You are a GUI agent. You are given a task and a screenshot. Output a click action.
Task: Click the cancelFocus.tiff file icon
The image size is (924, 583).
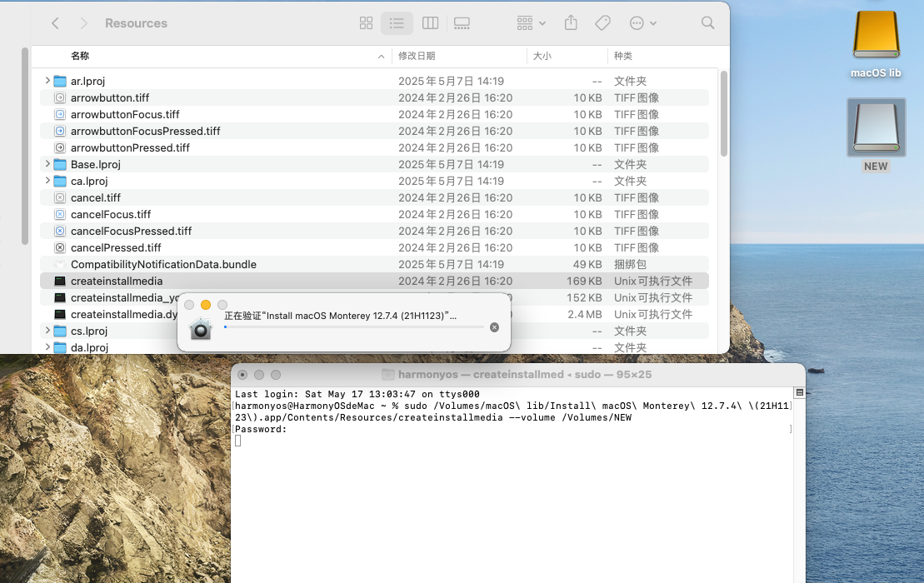60,214
